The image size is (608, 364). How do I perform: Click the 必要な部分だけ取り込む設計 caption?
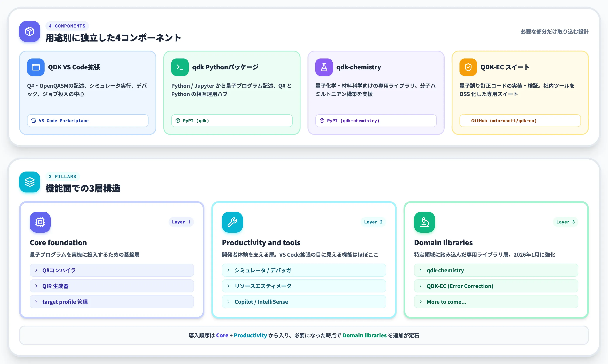tap(554, 32)
